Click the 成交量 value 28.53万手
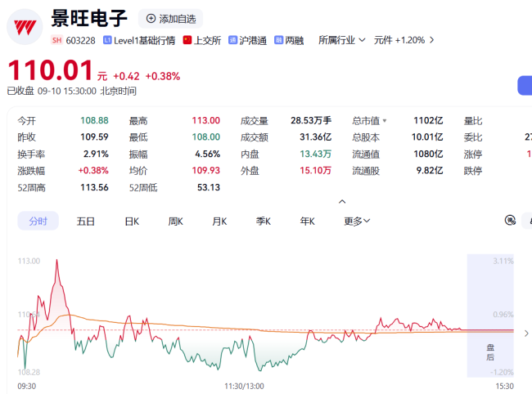This screenshot has height=394, width=532. [311, 121]
